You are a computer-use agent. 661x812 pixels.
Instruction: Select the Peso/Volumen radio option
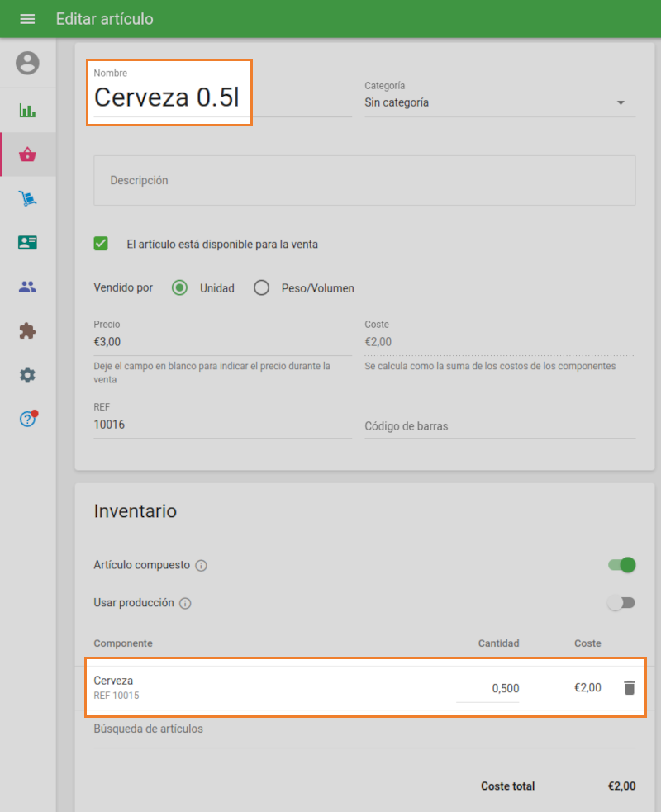pyautogui.click(x=262, y=288)
